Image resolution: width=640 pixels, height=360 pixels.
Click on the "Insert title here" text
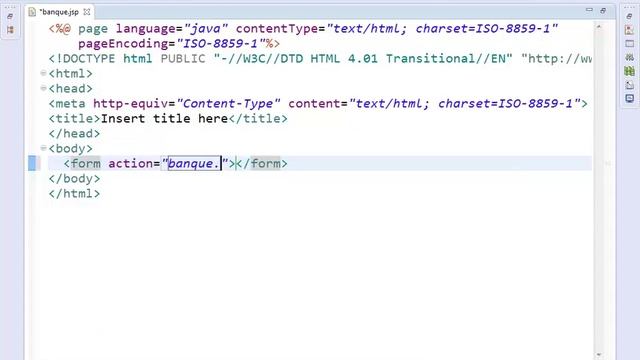pyautogui.click(x=164, y=119)
